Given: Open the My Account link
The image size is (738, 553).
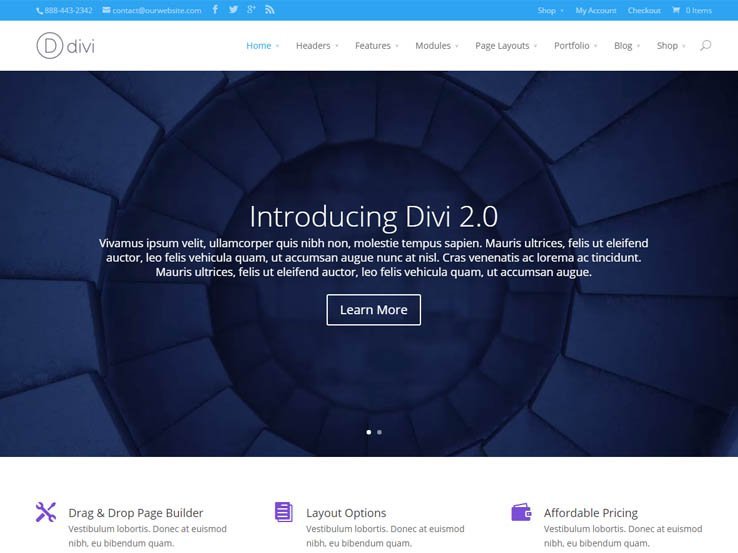Looking at the screenshot, I should pos(596,10).
